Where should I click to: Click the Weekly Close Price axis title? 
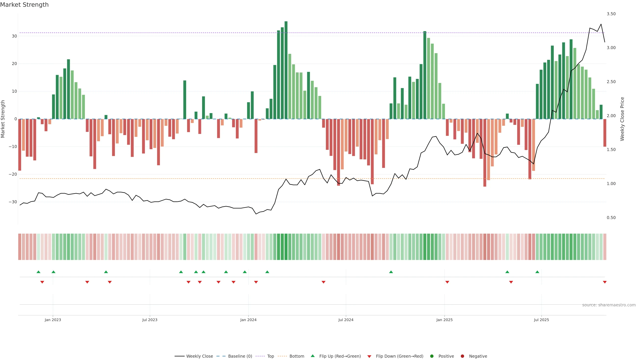(x=622, y=119)
